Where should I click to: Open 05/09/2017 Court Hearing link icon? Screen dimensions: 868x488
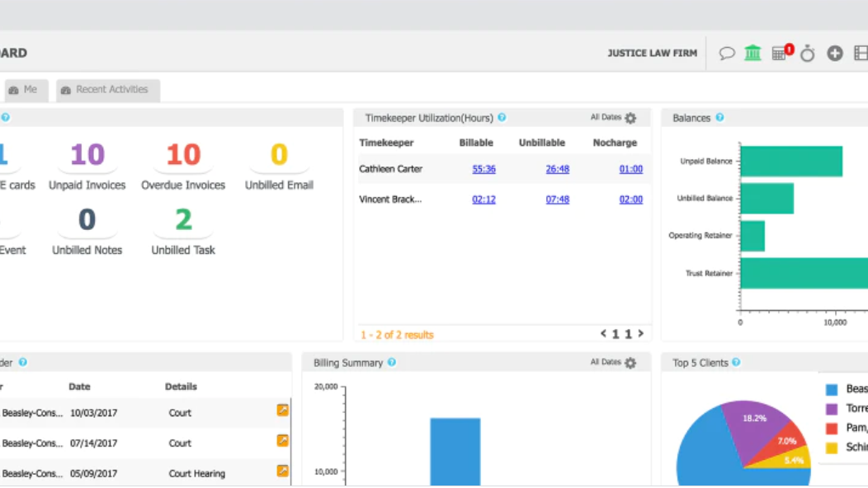[x=282, y=471]
